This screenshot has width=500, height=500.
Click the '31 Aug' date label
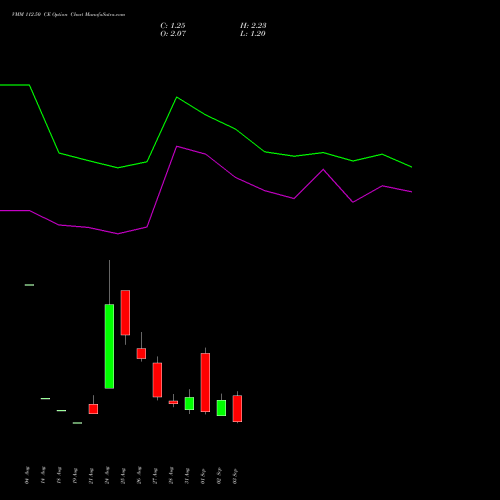pyautogui.click(x=187, y=475)
